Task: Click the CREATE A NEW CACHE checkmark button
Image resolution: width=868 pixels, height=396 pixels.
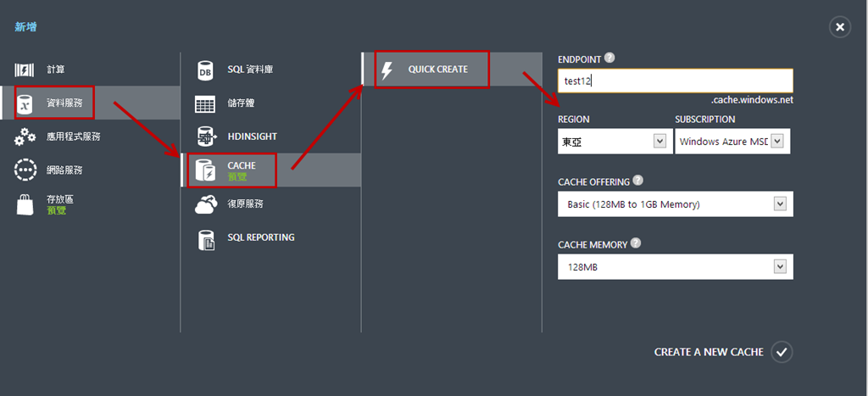Action: (x=782, y=352)
